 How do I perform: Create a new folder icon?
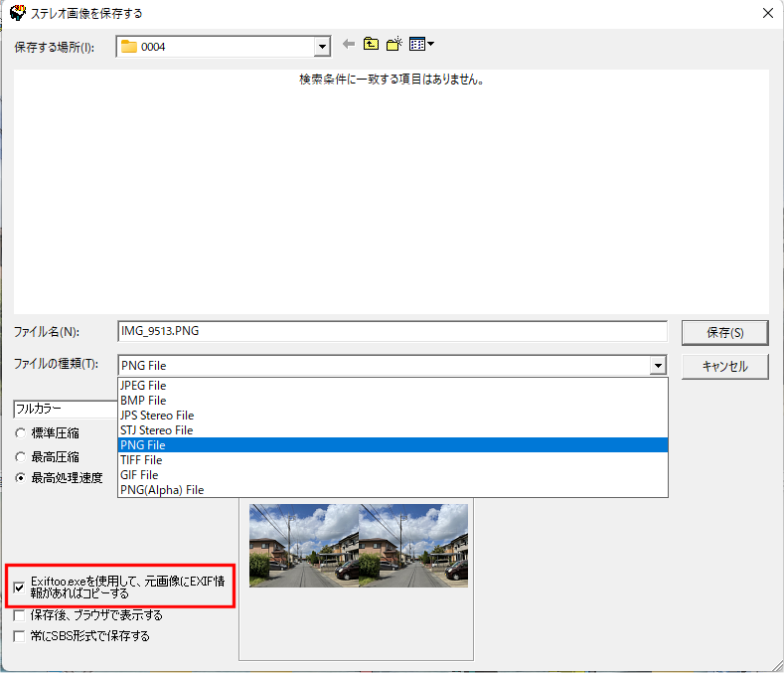click(394, 44)
